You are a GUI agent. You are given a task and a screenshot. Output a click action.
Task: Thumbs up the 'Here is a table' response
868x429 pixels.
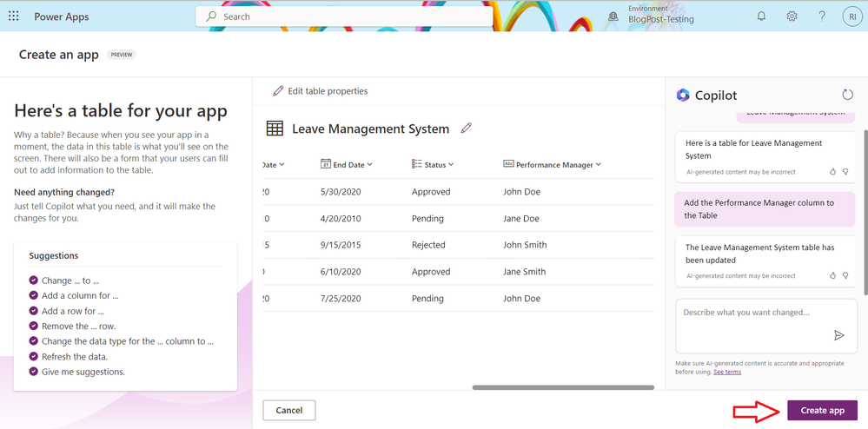pos(832,172)
